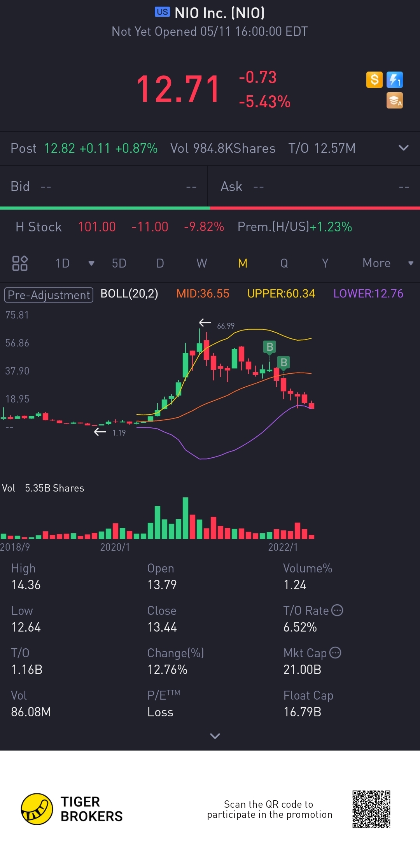Tap the promotion QR code
The height and width of the screenshot is (868, 420).
click(x=371, y=809)
